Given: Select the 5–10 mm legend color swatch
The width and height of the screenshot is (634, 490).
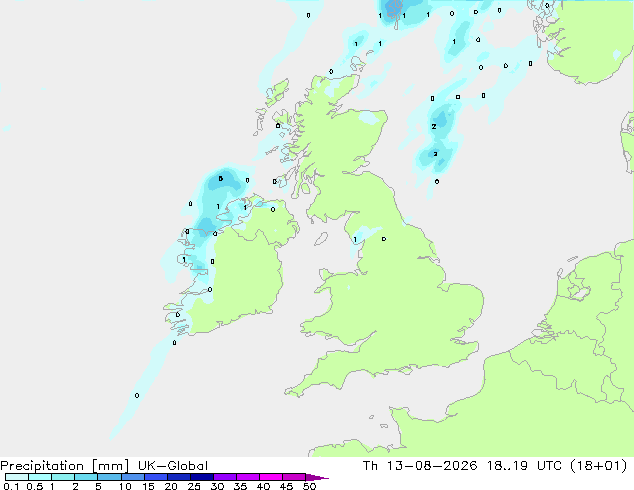Looking at the screenshot, I should point(109,477).
